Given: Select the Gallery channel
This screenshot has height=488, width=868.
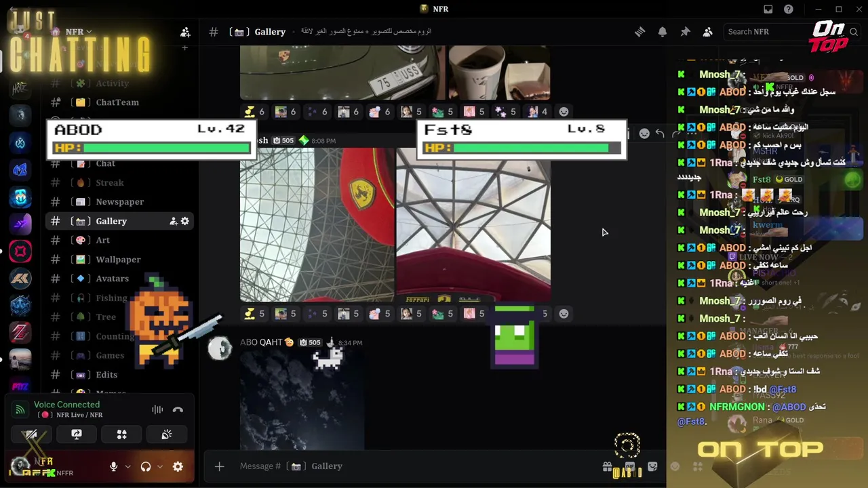Looking at the screenshot, I should (121, 221).
